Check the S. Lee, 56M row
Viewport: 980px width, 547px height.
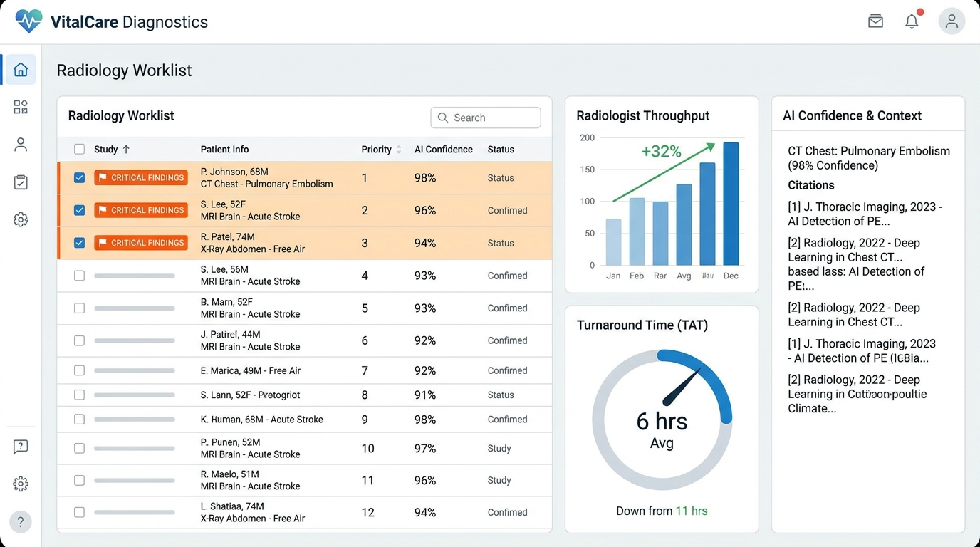pyautogui.click(x=79, y=276)
